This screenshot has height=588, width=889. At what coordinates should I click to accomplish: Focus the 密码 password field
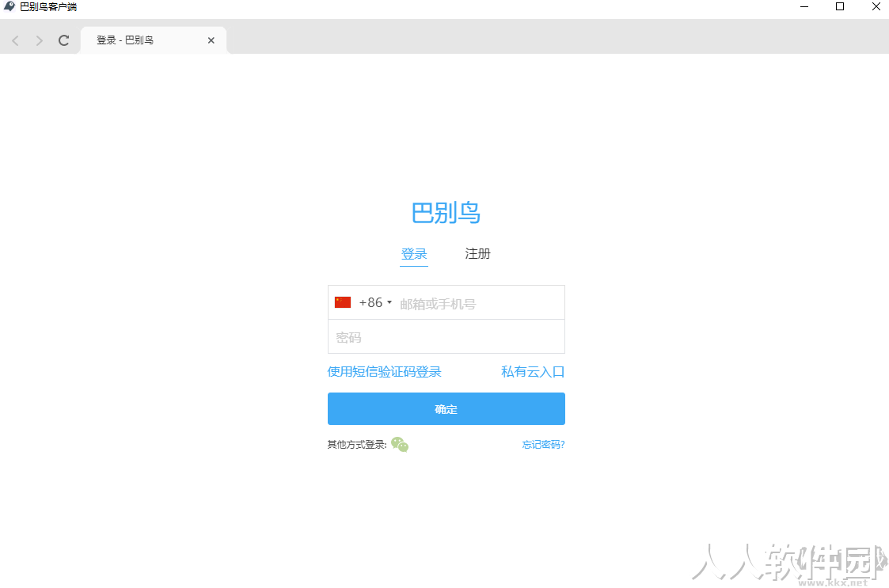[x=446, y=337]
